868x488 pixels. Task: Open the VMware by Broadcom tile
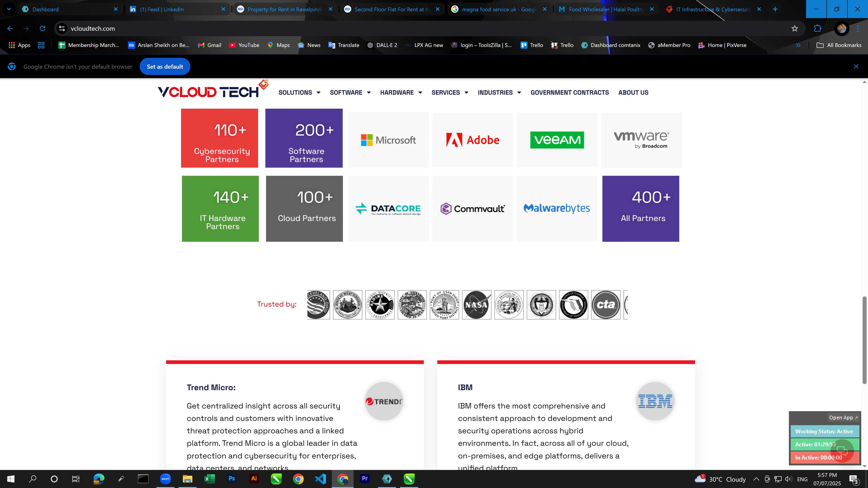[641, 140]
